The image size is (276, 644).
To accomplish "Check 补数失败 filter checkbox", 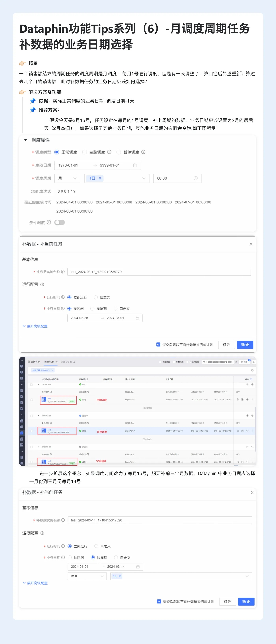I will (174, 362).
